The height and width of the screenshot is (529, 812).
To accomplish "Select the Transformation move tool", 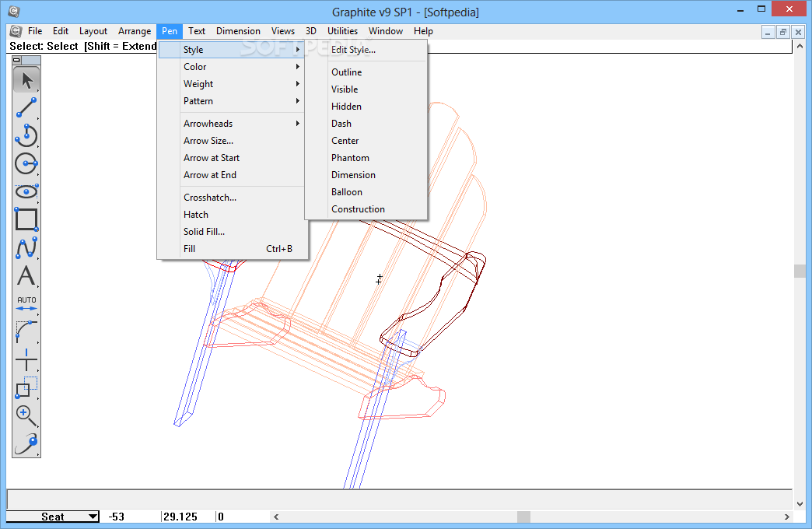I will [x=26, y=387].
